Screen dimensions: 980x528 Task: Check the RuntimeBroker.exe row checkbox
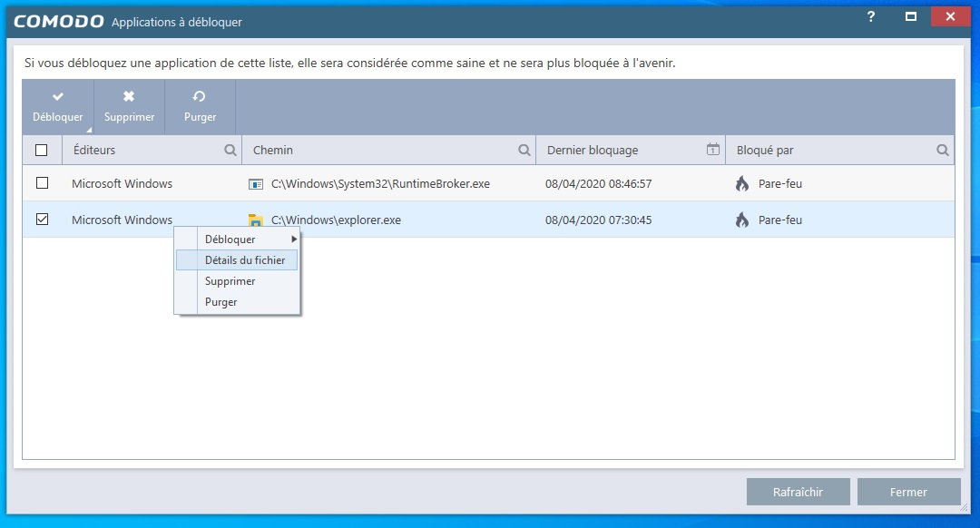pos(42,183)
